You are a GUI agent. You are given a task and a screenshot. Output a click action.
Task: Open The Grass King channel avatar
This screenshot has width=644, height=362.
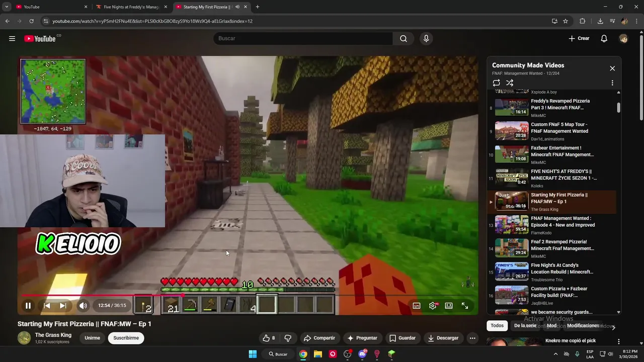[x=24, y=338]
